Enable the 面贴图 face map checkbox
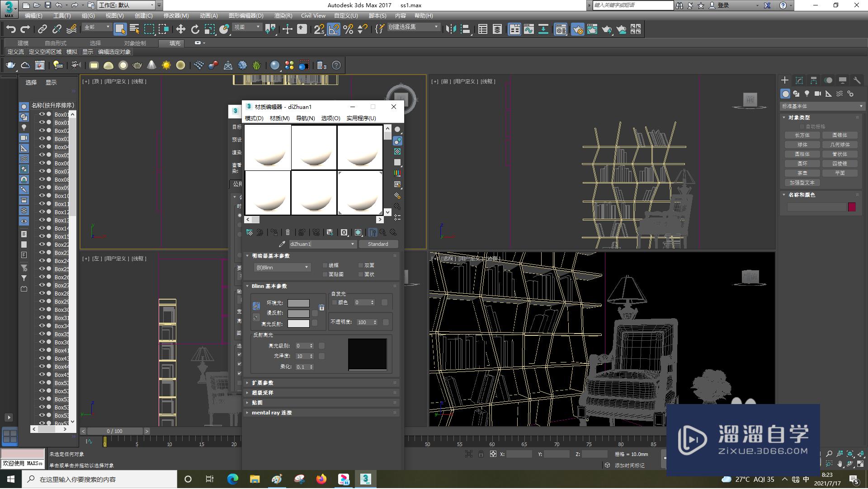868x489 pixels. pos(325,274)
